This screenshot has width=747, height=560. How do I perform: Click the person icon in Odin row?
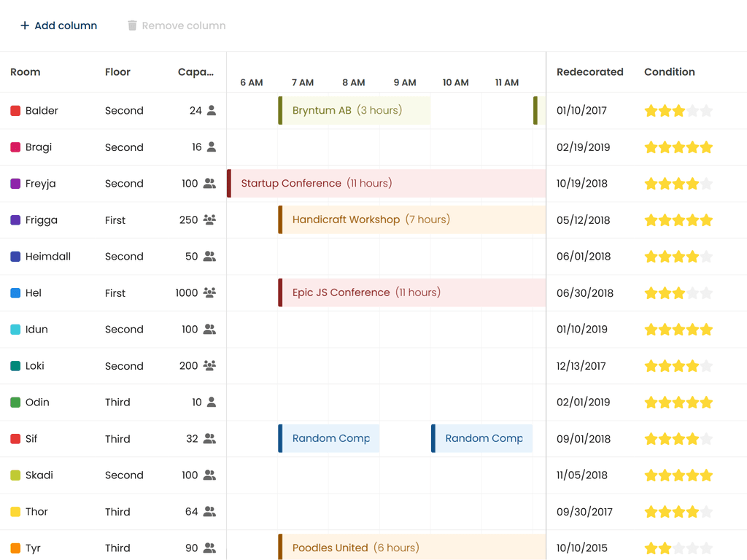point(212,402)
